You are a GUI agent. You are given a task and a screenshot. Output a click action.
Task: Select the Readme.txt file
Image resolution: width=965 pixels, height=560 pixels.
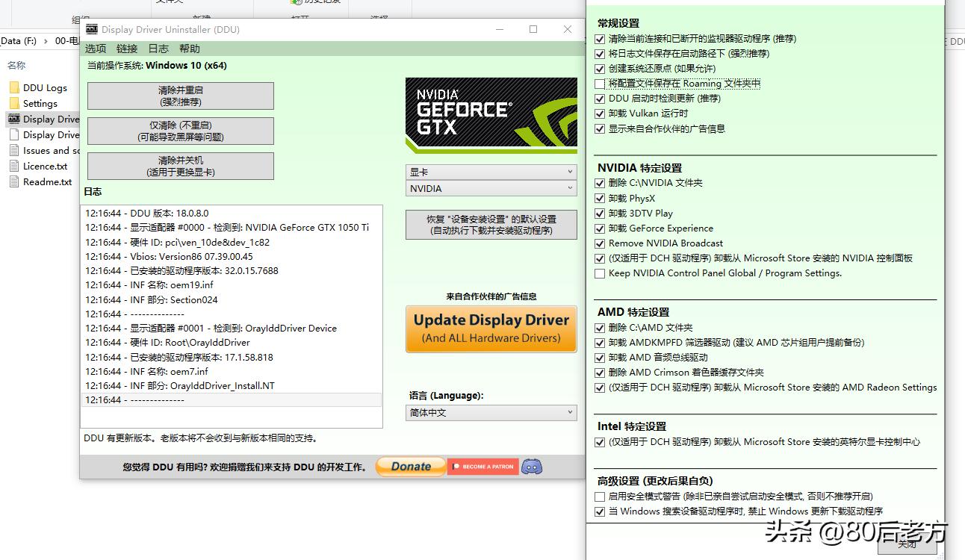pos(47,182)
